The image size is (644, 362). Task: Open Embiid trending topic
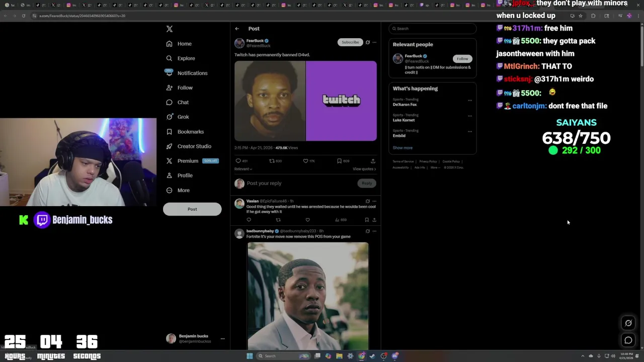[x=399, y=136]
